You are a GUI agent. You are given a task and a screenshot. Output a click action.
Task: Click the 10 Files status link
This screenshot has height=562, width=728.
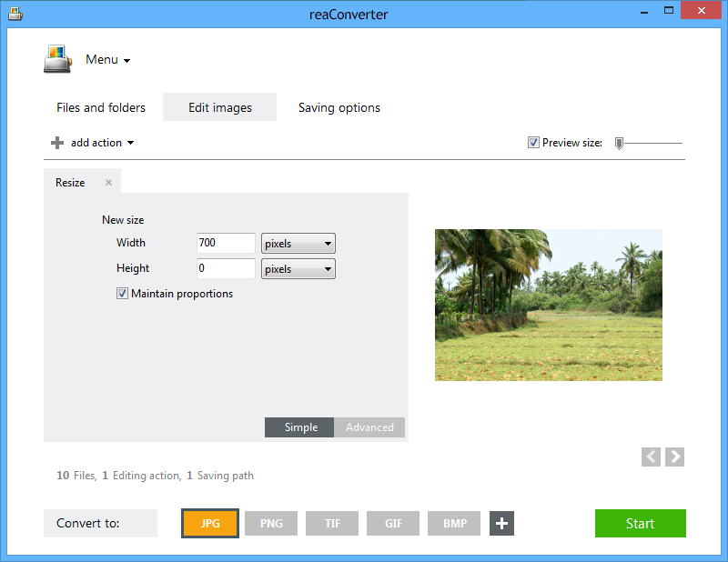click(76, 476)
